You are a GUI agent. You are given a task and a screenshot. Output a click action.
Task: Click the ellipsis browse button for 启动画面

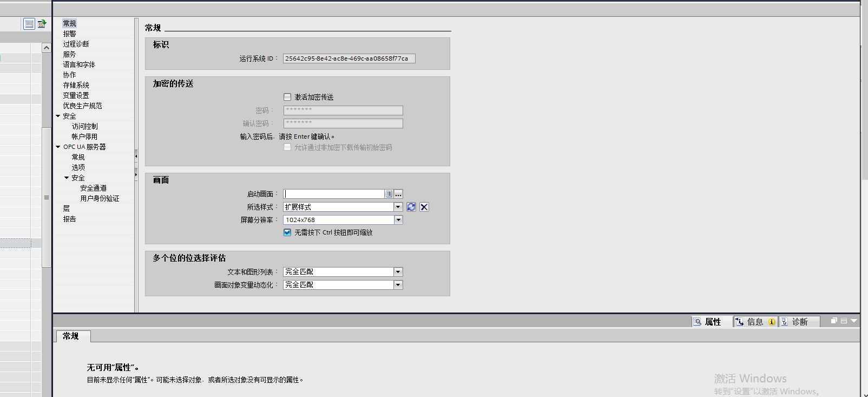pyautogui.click(x=398, y=194)
